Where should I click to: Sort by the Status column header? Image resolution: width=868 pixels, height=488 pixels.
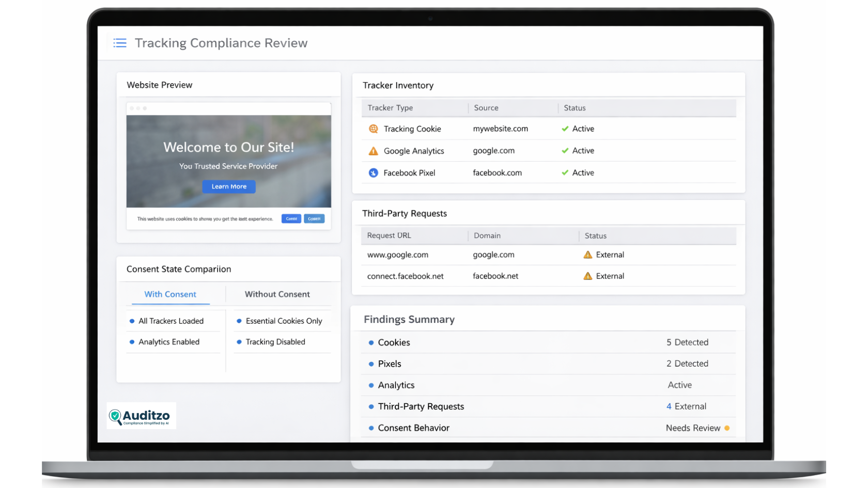coord(575,107)
